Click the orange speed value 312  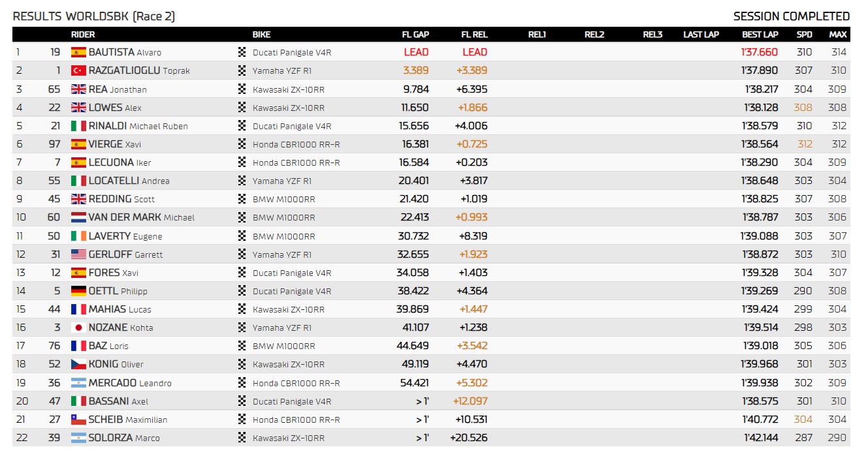pos(804,144)
